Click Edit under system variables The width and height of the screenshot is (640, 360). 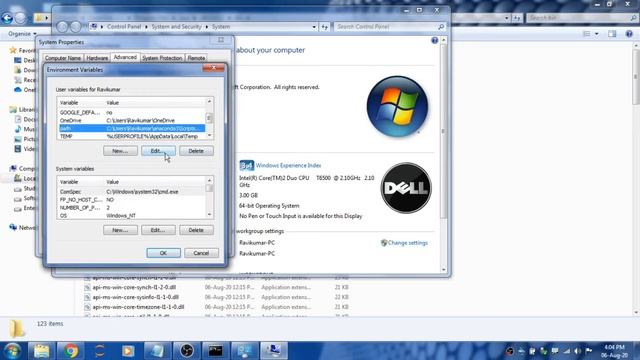[158, 230]
